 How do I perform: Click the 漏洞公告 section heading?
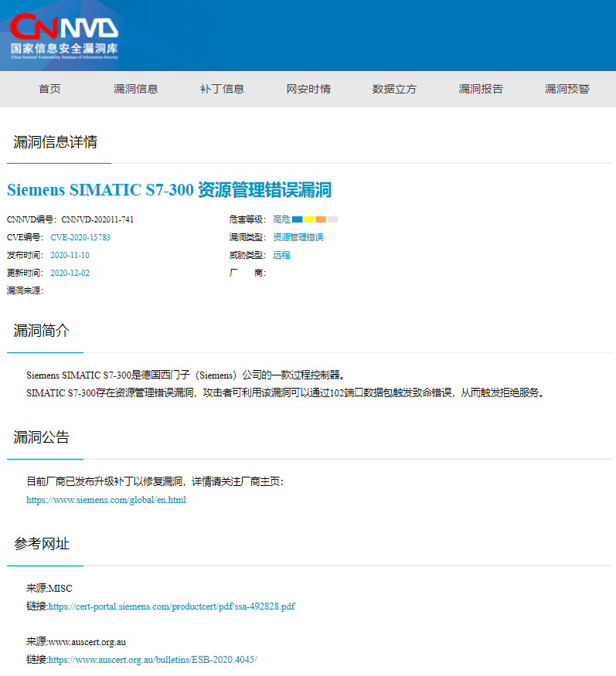[42, 437]
